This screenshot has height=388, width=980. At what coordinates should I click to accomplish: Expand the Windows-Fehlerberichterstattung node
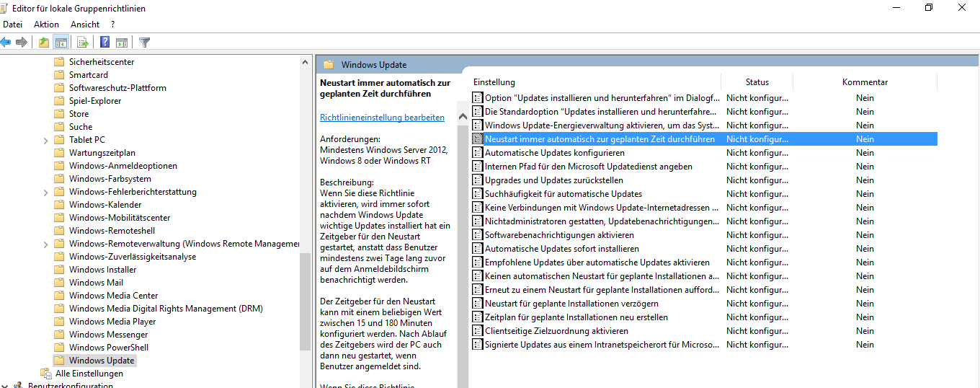(46, 192)
